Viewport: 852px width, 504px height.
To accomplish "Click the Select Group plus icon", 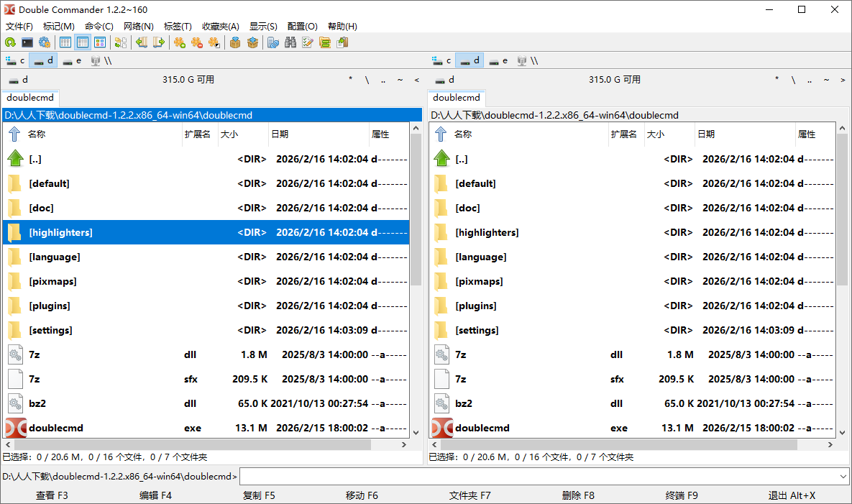I will (179, 42).
